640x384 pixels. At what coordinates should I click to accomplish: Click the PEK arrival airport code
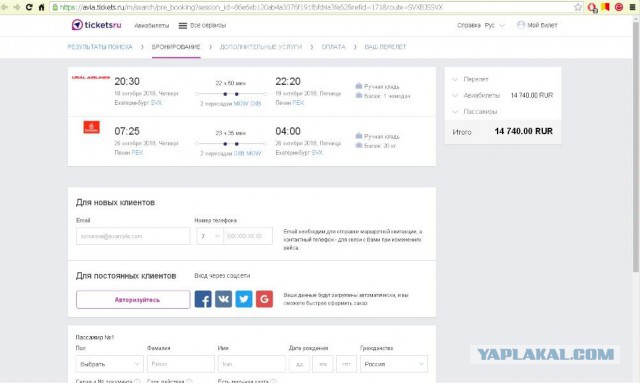point(298,103)
